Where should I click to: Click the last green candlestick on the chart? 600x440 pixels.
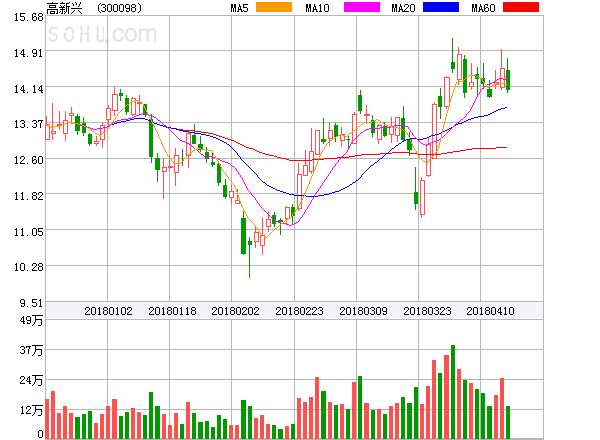coord(508,75)
